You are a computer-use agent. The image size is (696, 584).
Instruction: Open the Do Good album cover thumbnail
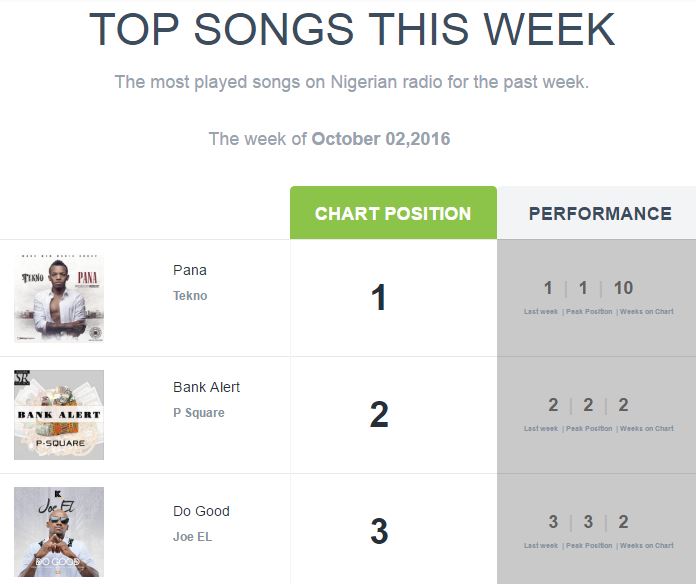[x=59, y=532]
